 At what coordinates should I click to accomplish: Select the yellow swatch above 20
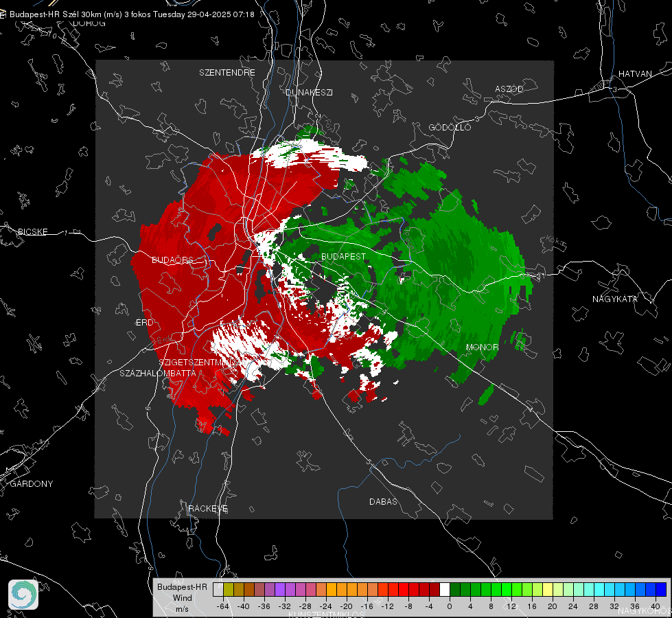[x=548, y=590]
